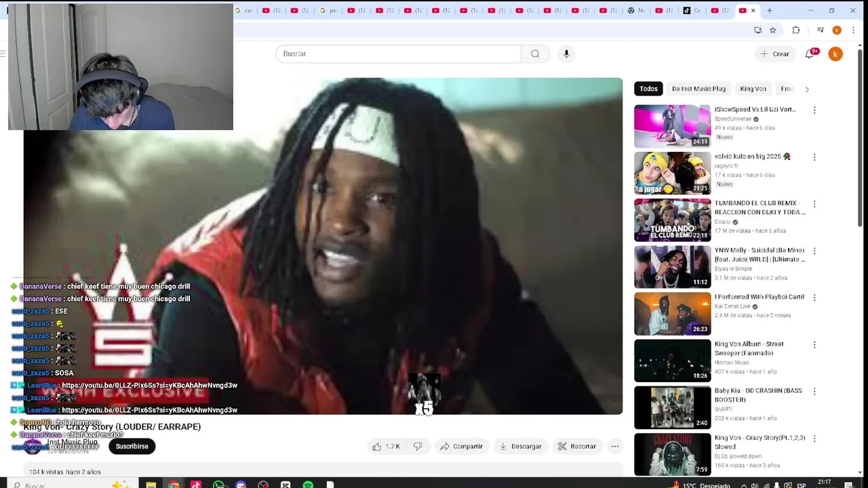This screenshot has width=868, height=488.
Task: Bookmark this page with star icon
Action: coord(772,30)
